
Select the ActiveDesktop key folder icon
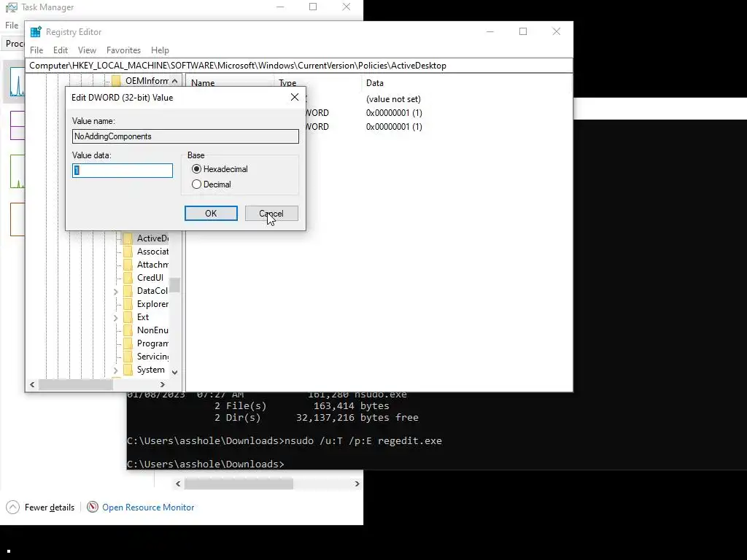tap(128, 238)
